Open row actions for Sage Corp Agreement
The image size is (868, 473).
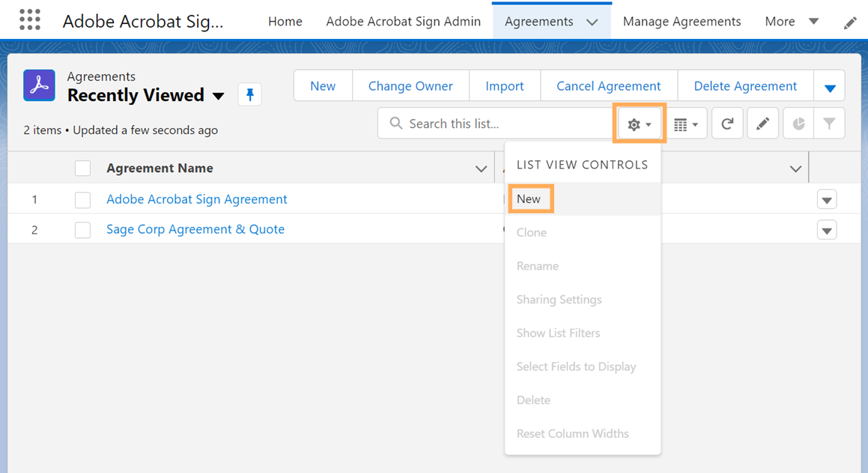[827, 230]
